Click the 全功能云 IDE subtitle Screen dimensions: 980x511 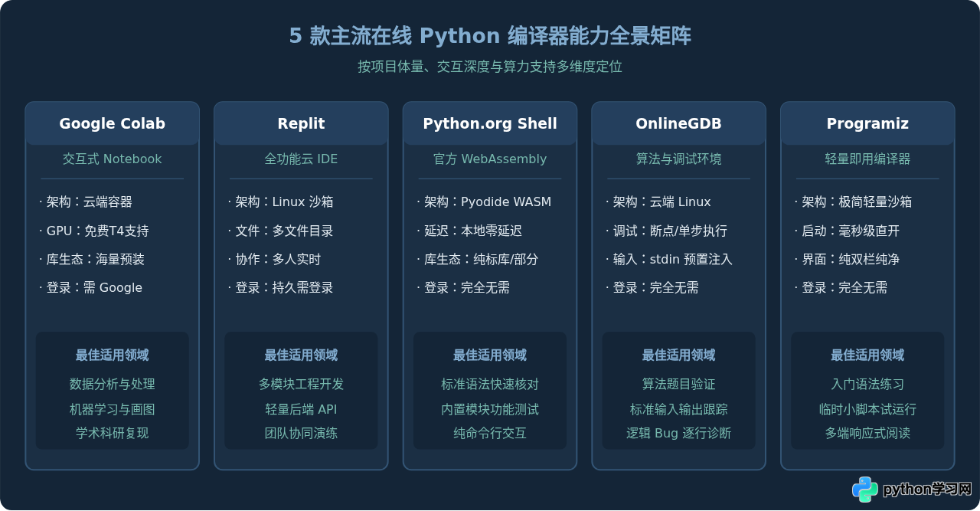point(301,159)
